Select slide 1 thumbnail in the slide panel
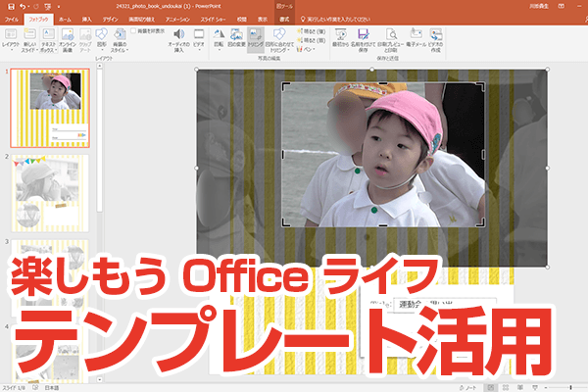 [50, 108]
